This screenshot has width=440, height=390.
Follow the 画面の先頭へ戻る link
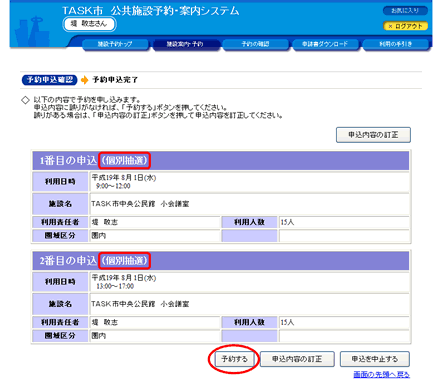[382, 375]
